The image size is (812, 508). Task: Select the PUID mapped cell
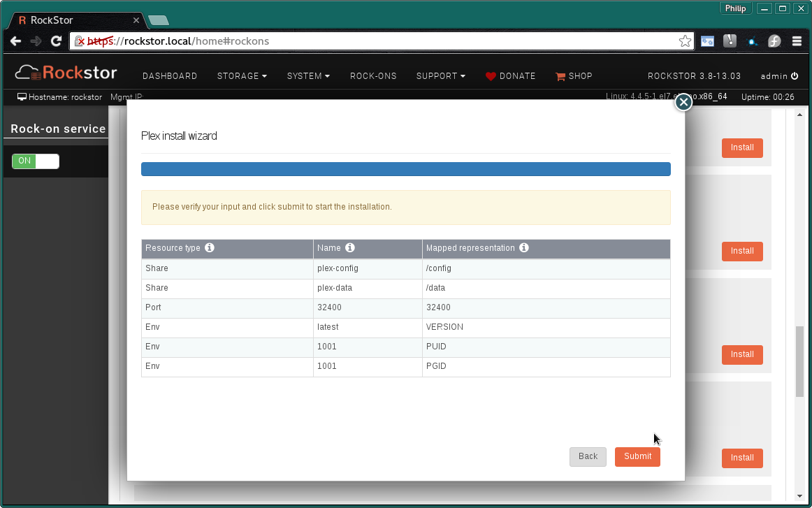pyautogui.click(x=546, y=347)
